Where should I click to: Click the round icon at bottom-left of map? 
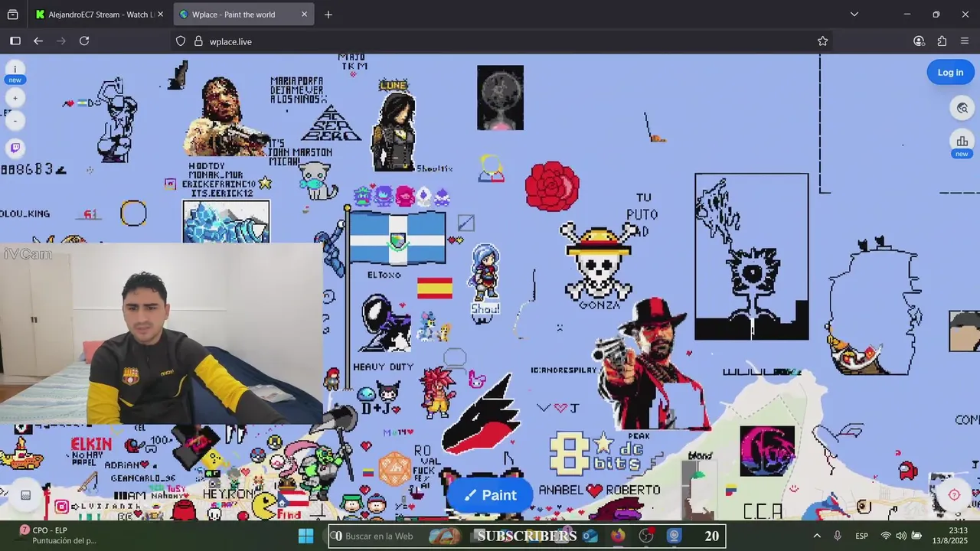25,495
